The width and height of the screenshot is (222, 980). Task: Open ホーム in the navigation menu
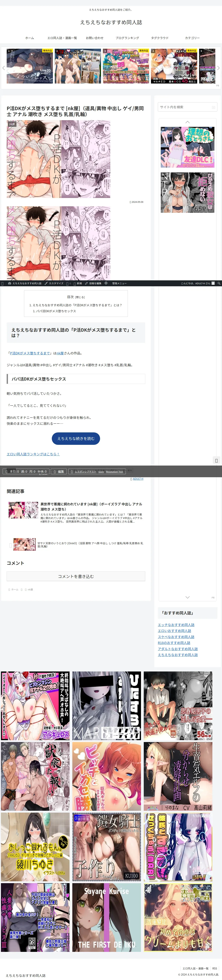pos(30,38)
